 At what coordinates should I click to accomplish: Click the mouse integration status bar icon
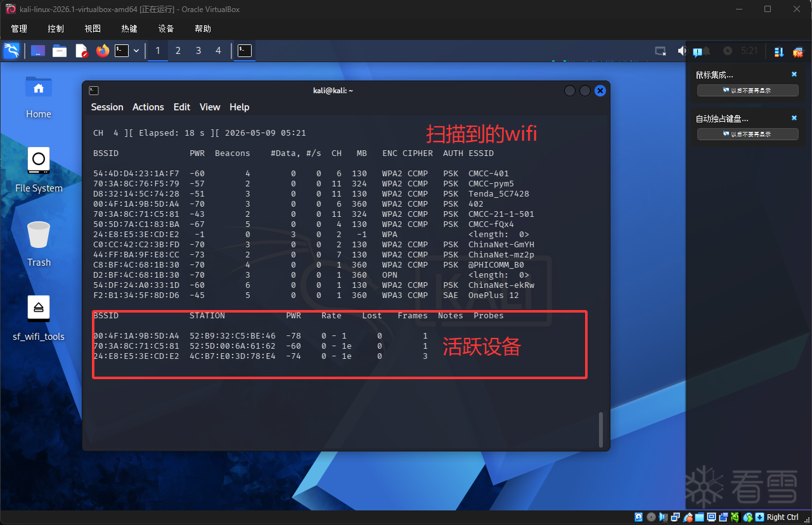tap(749, 517)
